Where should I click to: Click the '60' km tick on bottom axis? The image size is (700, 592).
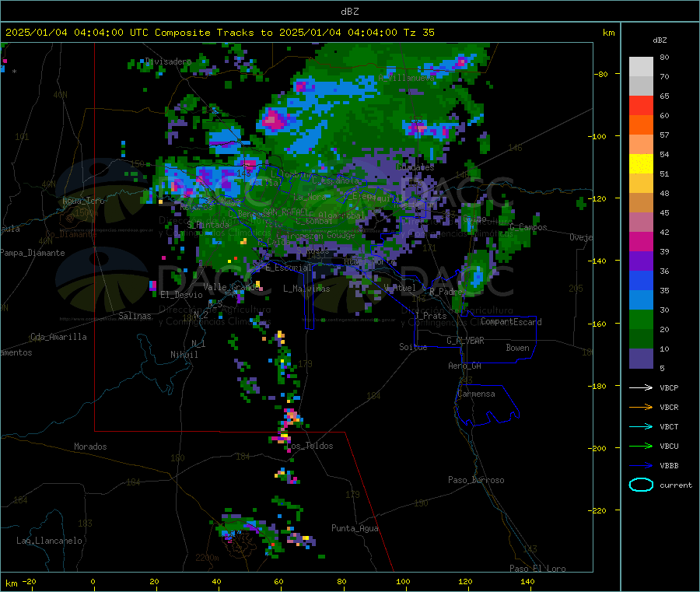tap(278, 581)
